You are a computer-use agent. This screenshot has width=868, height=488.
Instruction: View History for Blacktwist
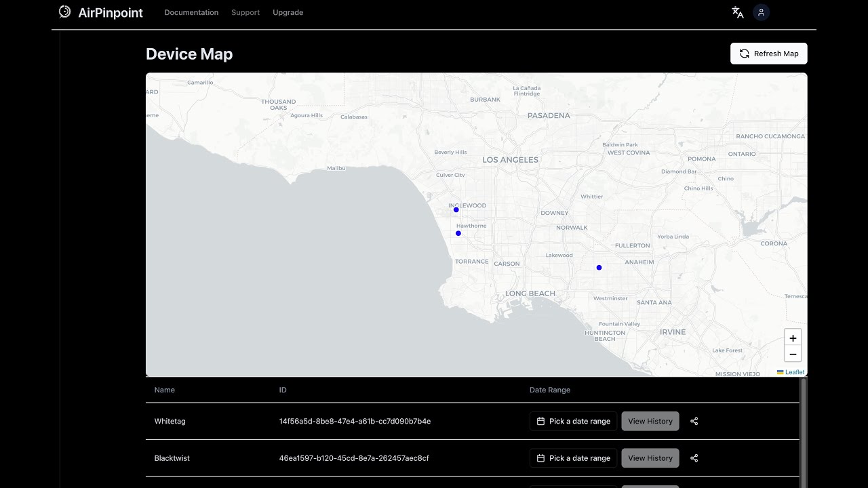pyautogui.click(x=650, y=458)
